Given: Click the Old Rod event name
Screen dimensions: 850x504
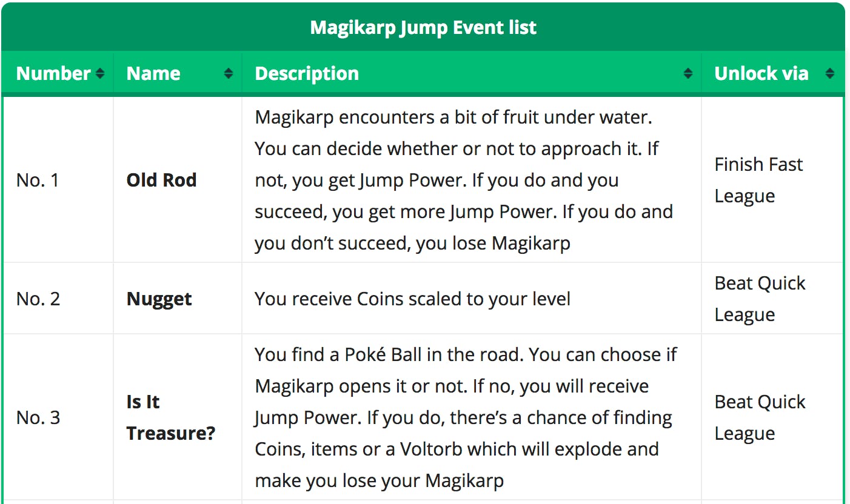Looking at the screenshot, I should tap(161, 180).
